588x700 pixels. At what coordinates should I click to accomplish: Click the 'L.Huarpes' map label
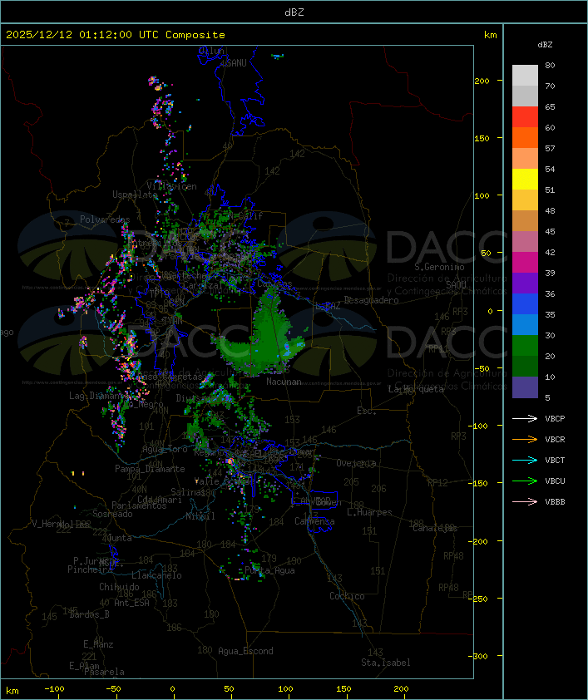click(x=369, y=512)
